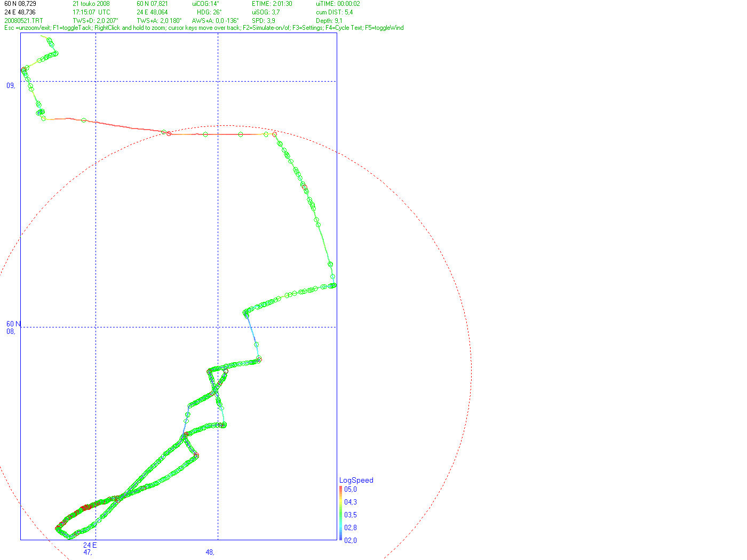Click the 03,5 legend value
Screen dimensions: 747x560
click(351, 515)
